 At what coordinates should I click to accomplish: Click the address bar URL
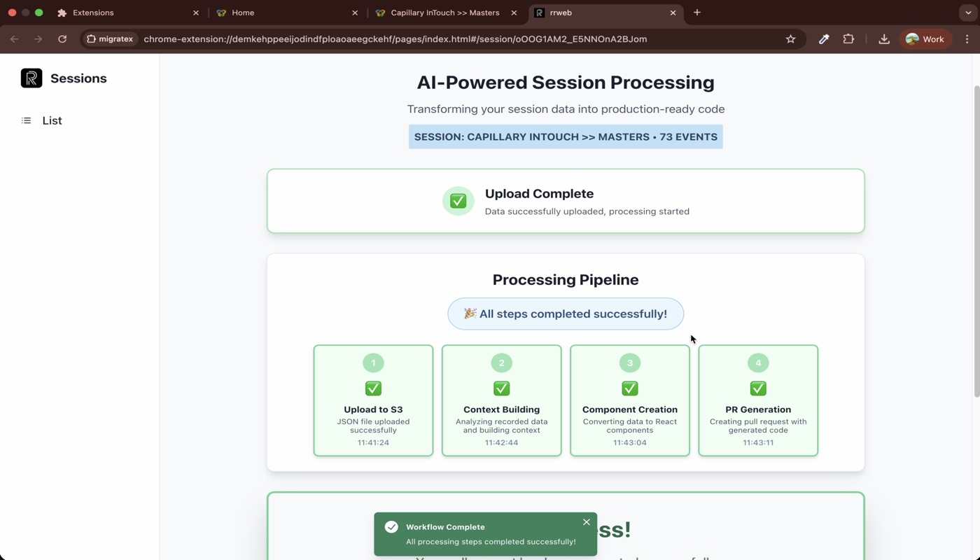pos(395,39)
